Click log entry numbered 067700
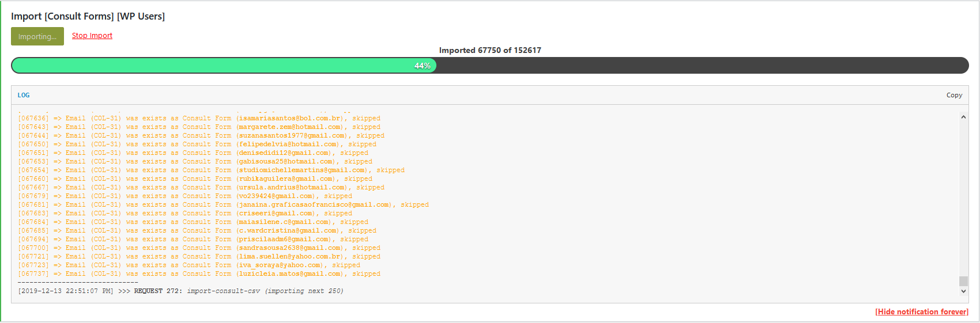Screen dimensions: 980x323 (199, 248)
